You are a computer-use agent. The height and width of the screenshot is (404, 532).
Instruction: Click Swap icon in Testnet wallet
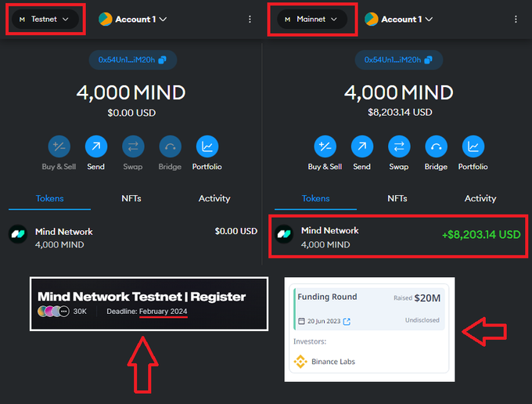[x=133, y=146]
